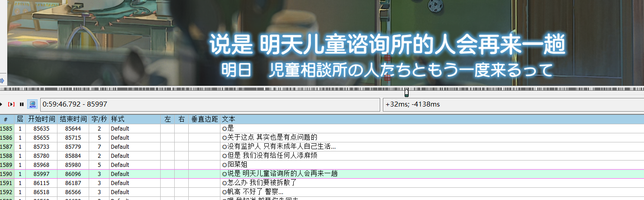Click start time cell 85997
644x200 pixels.
point(42,174)
